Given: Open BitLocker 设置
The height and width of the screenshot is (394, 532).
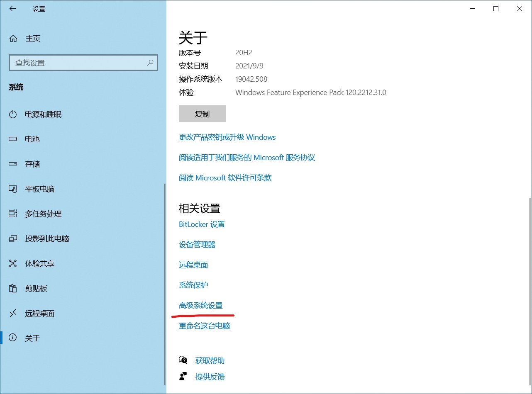Looking at the screenshot, I should (x=202, y=224).
